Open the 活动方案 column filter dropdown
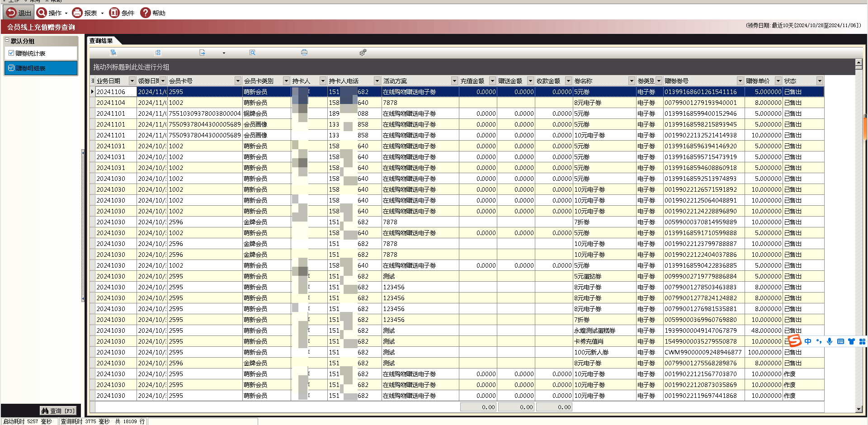This screenshot has height=425, width=868. pyautogui.click(x=454, y=81)
